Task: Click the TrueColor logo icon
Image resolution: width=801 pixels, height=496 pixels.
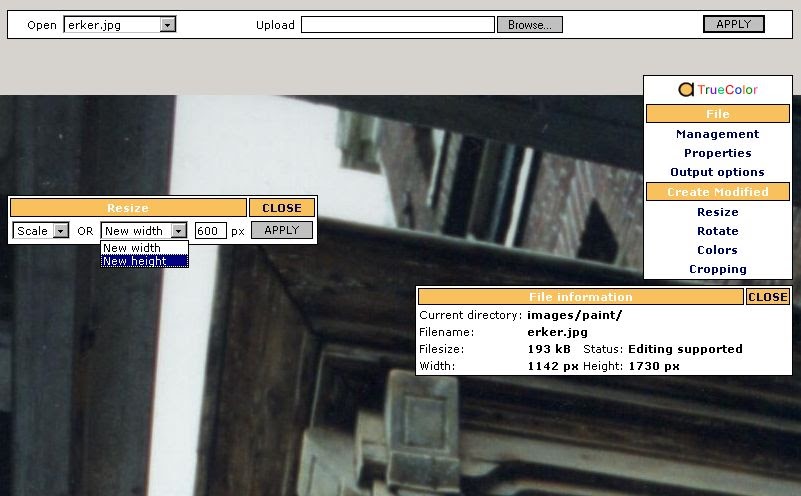Action: coord(686,90)
